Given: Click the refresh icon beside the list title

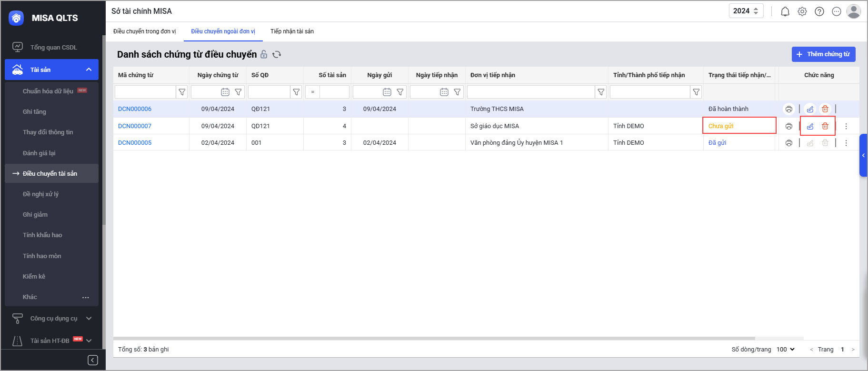Looking at the screenshot, I should pos(277,55).
